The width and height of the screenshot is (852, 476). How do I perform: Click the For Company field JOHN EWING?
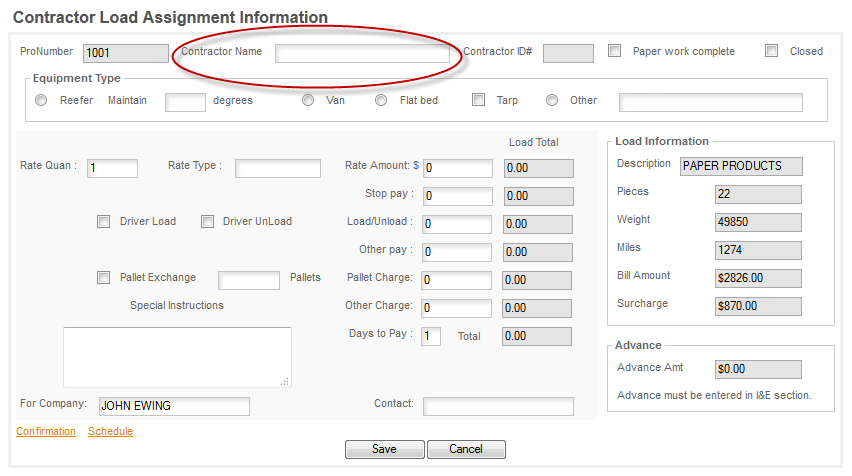click(174, 406)
